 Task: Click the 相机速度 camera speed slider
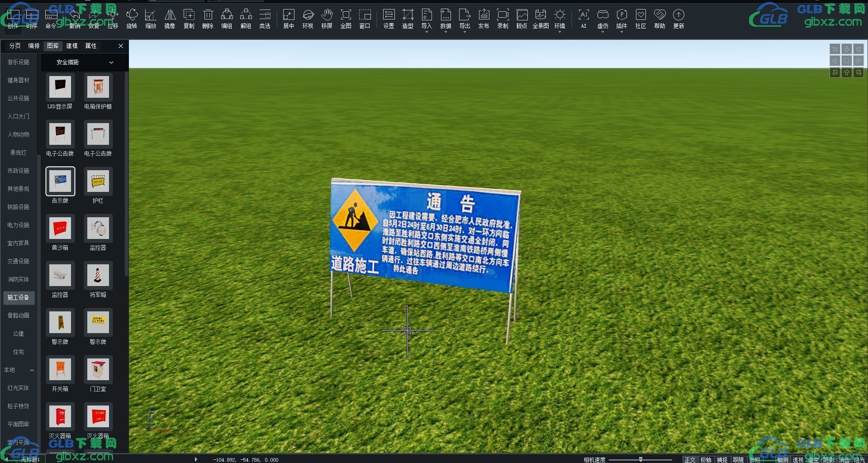[x=640, y=459]
